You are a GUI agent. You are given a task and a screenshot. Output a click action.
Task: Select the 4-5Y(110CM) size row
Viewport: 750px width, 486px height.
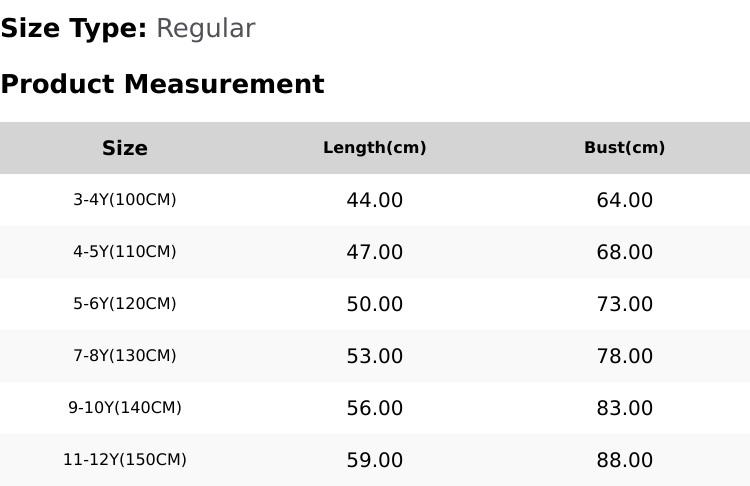coord(375,252)
